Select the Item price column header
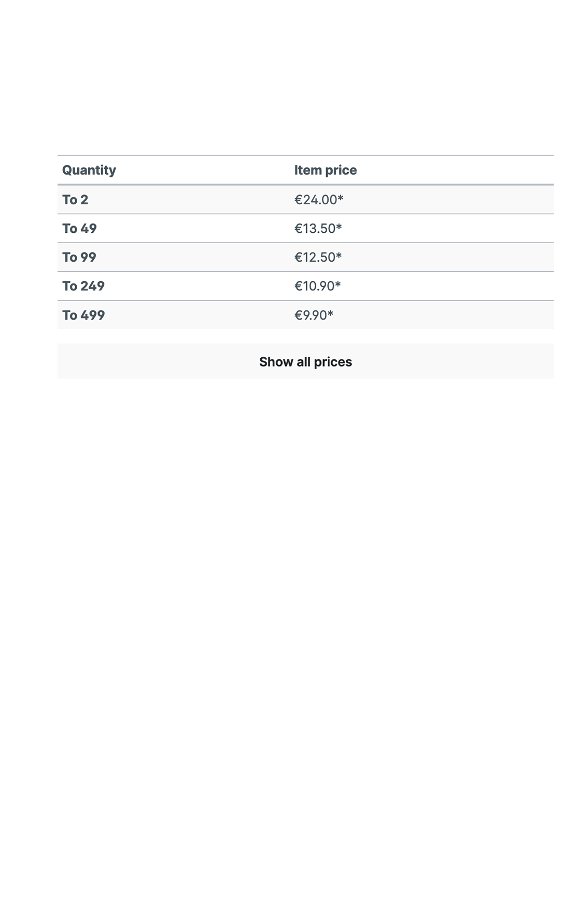 (326, 170)
